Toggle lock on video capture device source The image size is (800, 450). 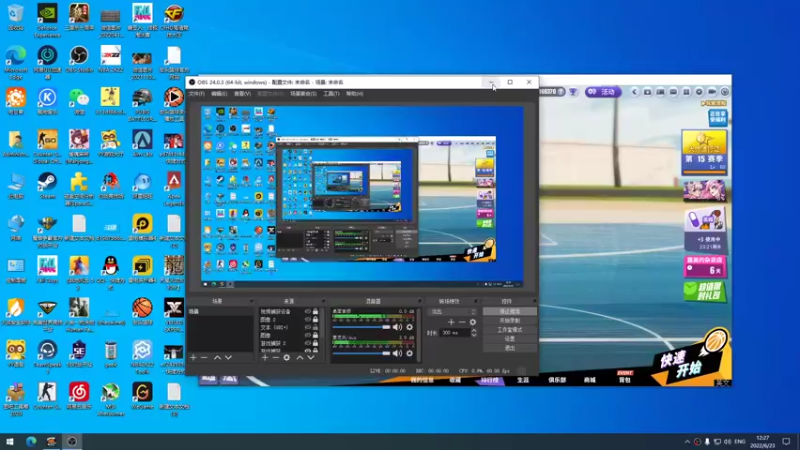click(x=315, y=311)
